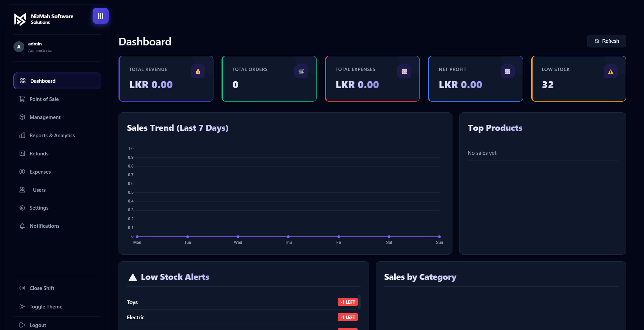Image resolution: width=644 pixels, height=330 pixels.
Task: Click the warning triangle icon in Low Stock card
Action: (610, 71)
